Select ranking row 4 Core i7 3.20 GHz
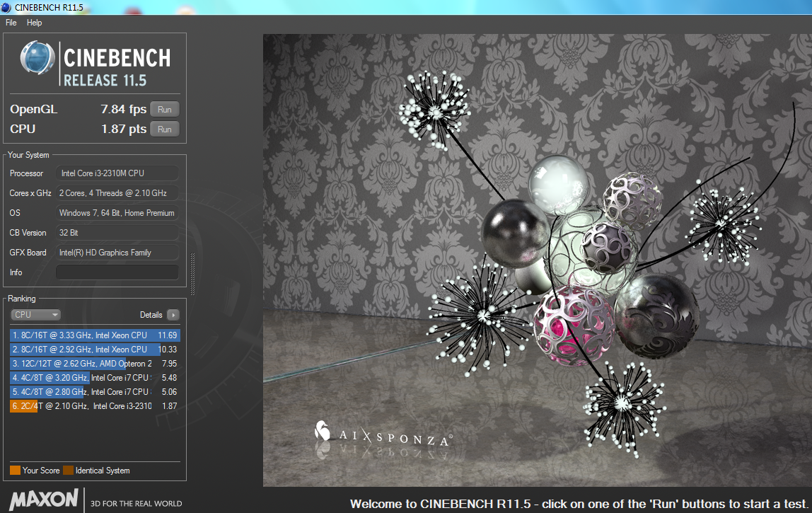Screen dimensions: 812x513 pyautogui.click(x=95, y=378)
